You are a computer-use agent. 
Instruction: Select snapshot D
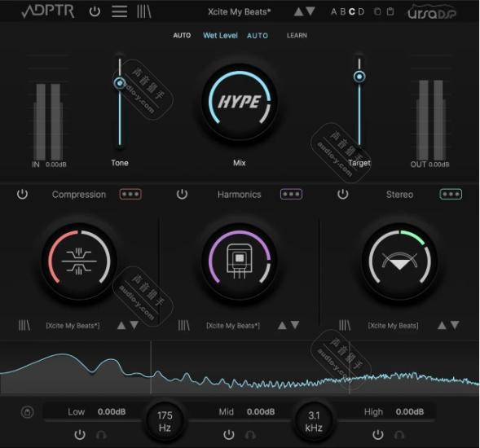[361, 11]
